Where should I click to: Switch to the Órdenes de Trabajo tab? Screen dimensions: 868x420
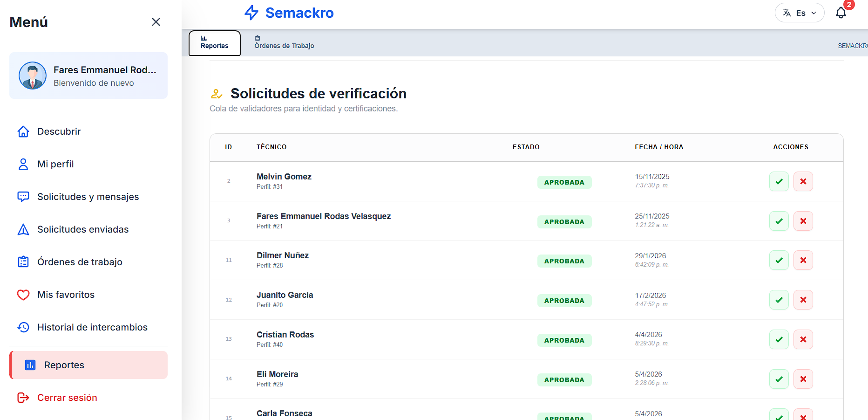[284, 43]
